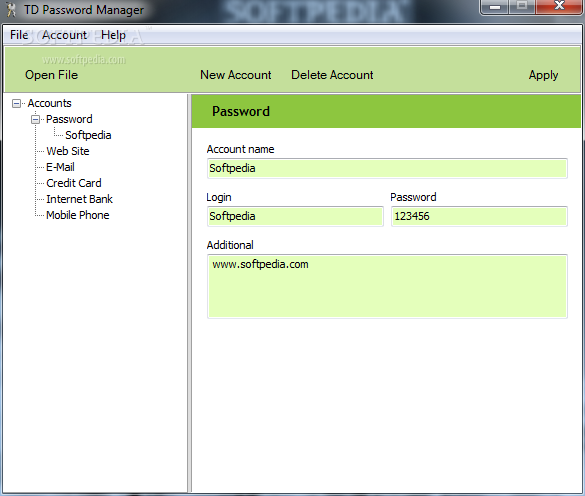Open the Help menu
The height and width of the screenshot is (496, 585).
[x=113, y=35]
